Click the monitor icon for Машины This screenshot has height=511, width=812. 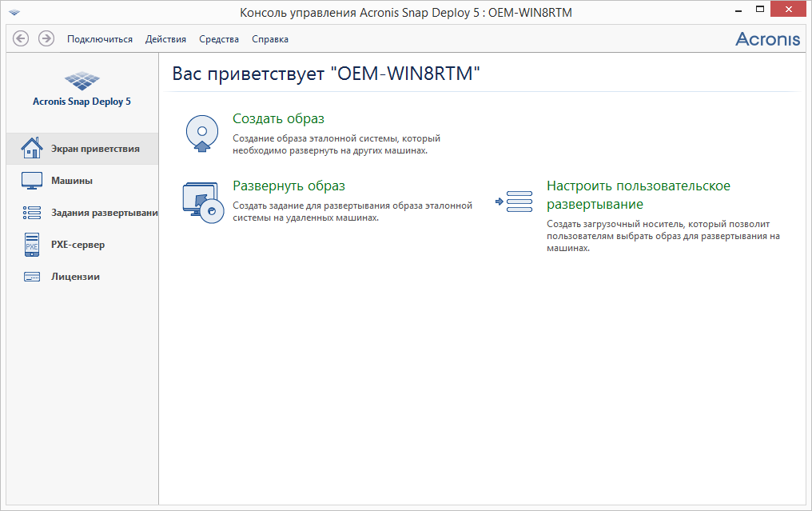tap(32, 181)
